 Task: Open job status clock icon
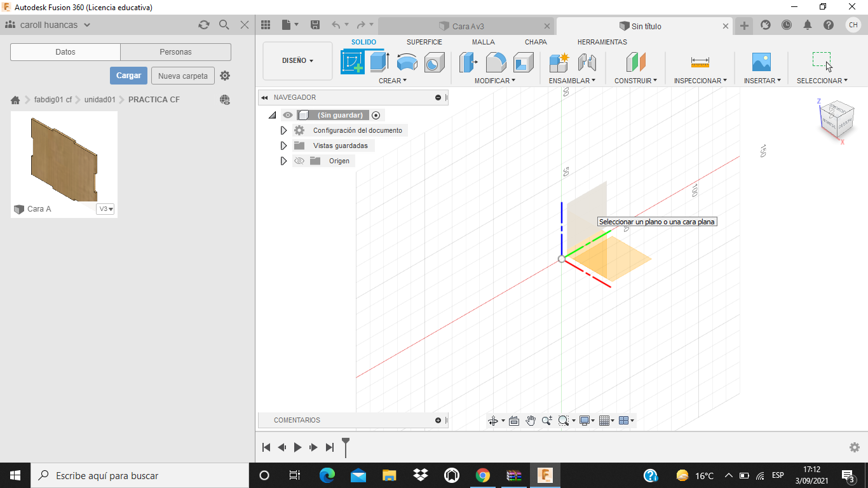pos(787,25)
